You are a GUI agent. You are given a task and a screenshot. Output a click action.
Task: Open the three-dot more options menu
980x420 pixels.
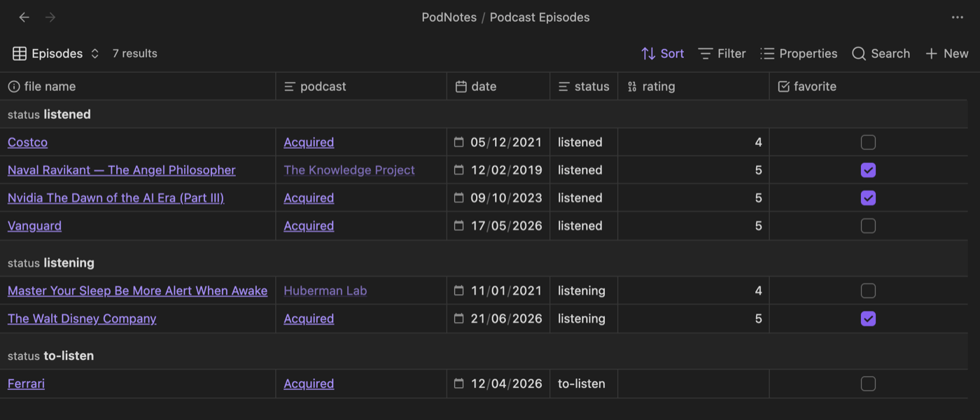[958, 17]
